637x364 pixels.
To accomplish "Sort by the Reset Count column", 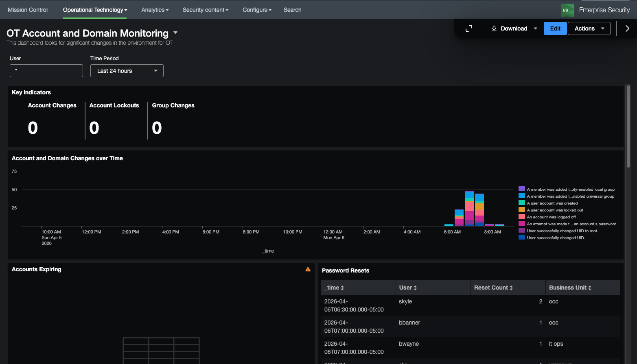I will [493, 288].
